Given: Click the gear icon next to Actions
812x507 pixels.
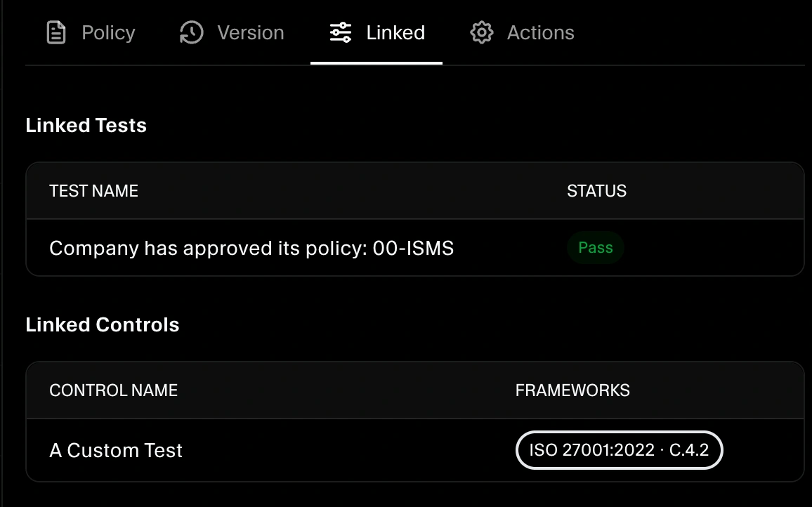Looking at the screenshot, I should pyautogui.click(x=482, y=32).
